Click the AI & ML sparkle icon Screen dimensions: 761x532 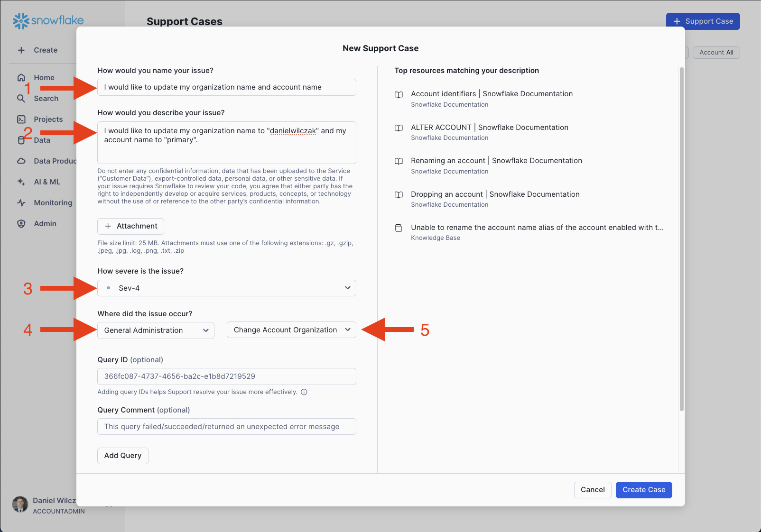(x=21, y=182)
